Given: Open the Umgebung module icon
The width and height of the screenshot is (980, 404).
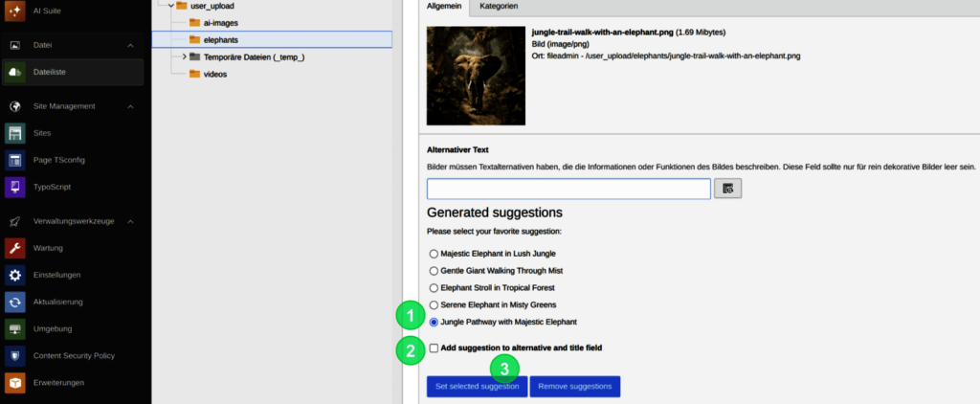Looking at the screenshot, I should 15,329.
